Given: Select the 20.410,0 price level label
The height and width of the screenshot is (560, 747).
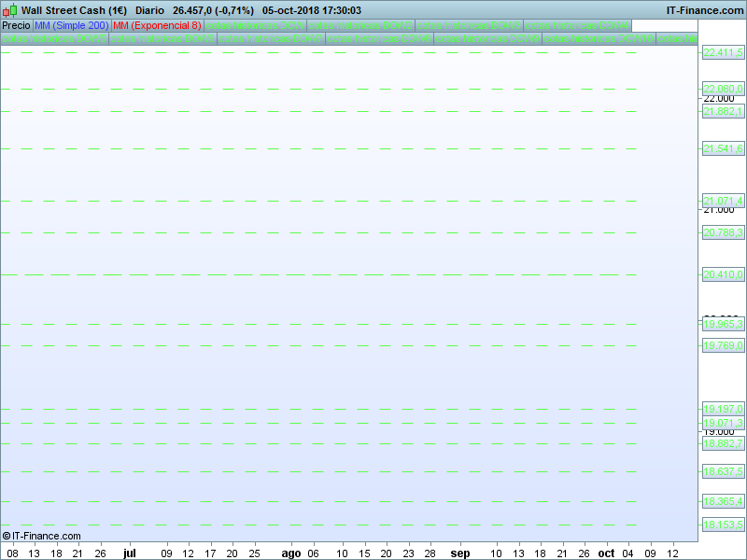Looking at the screenshot, I should coord(723,274).
